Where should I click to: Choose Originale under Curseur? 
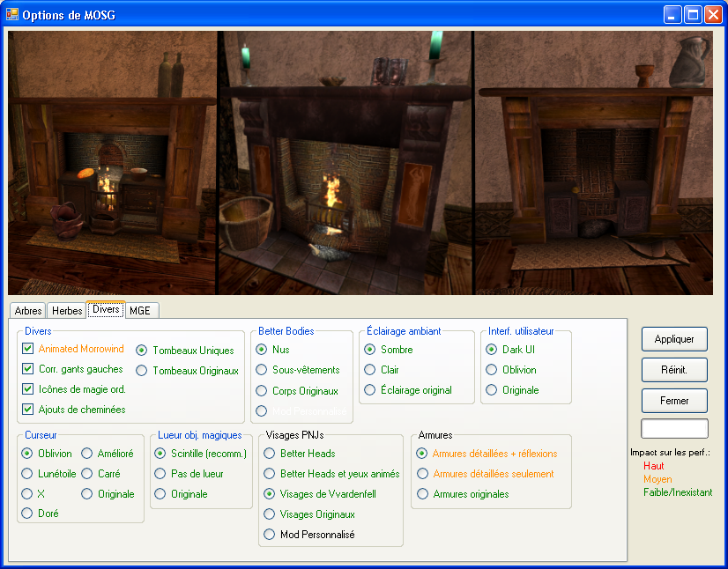point(87,494)
